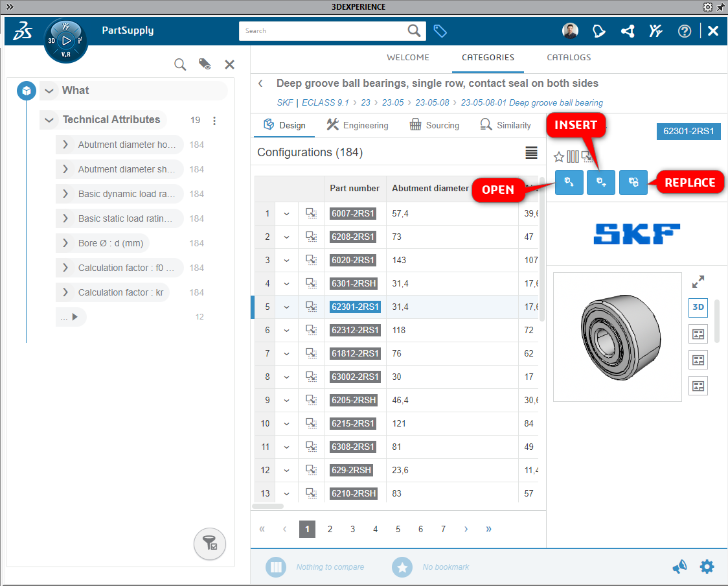Click the compare columns icon in the bottom bar
Image resolution: width=728 pixels, height=586 pixels.
coord(276,567)
